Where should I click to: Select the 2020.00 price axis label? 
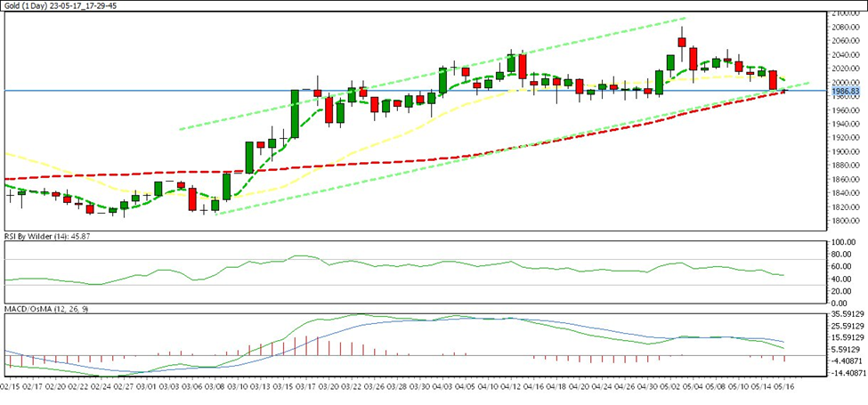(x=845, y=69)
